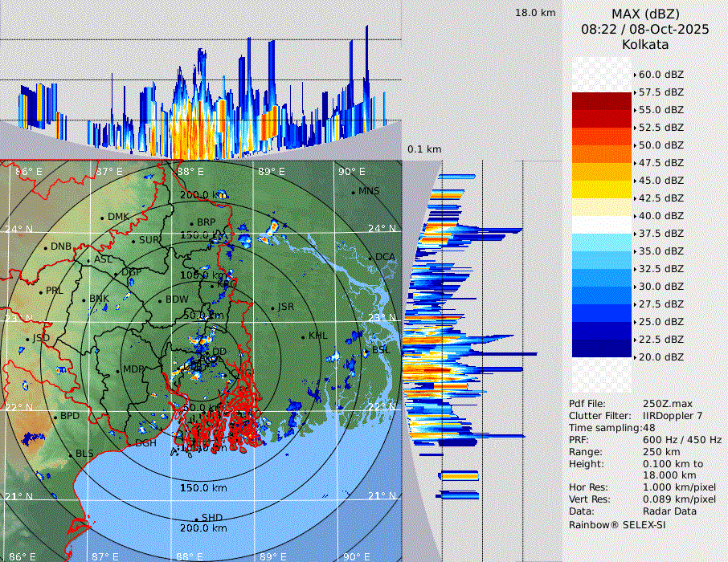Click the DMK station marker dot
This screenshot has width=728, height=562.
coord(102,218)
